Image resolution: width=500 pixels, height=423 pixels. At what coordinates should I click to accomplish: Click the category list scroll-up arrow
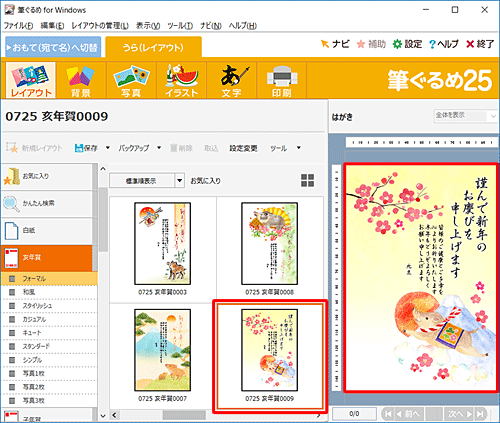click(103, 169)
